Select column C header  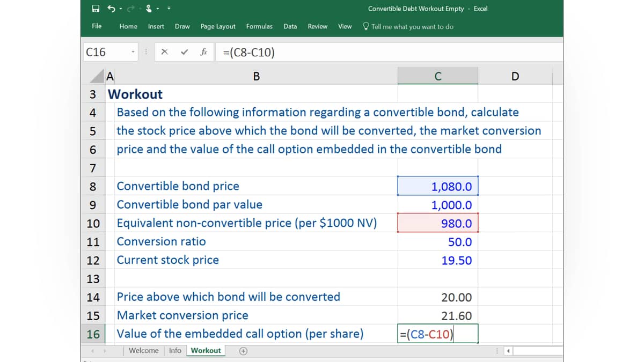438,76
